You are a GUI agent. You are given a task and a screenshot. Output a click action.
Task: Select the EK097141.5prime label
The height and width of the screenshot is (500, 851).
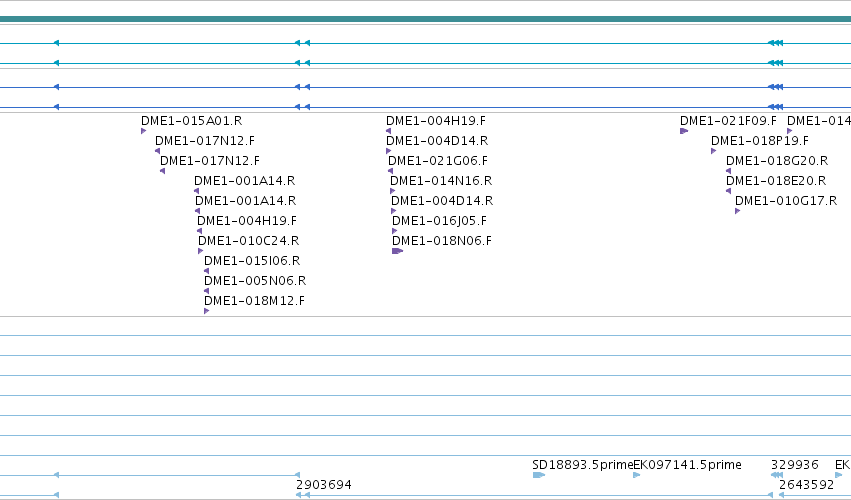click(x=688, y=465)
